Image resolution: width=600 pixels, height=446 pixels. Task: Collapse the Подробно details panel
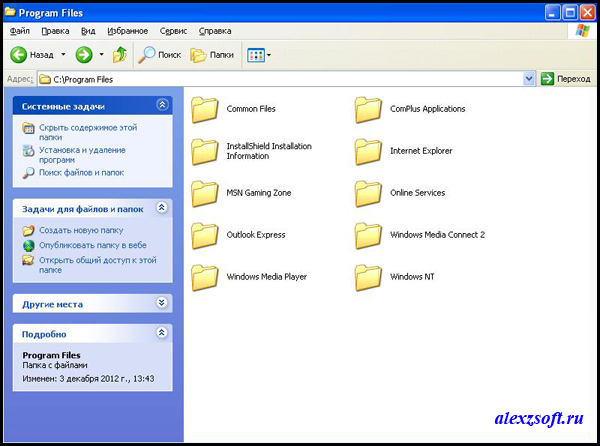coord(162,333)
